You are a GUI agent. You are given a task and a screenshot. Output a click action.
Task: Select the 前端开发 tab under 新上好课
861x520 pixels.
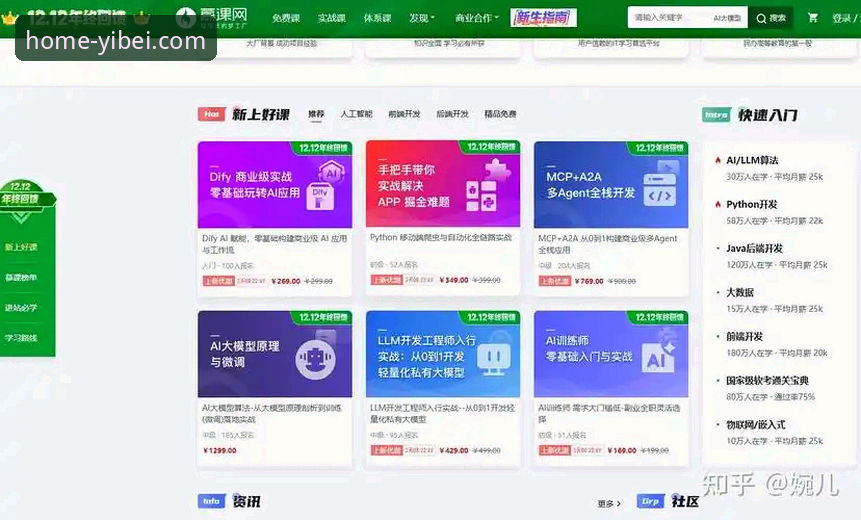click(404, 114)
